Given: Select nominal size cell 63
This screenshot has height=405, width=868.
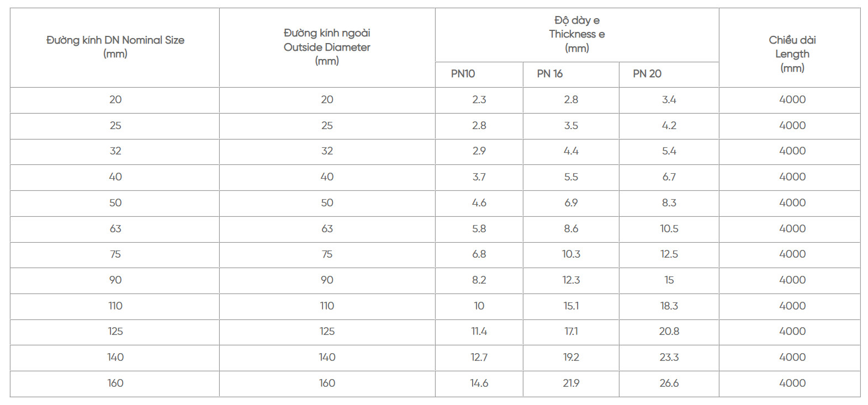Looking at the screenshot, I should point(115,229).
